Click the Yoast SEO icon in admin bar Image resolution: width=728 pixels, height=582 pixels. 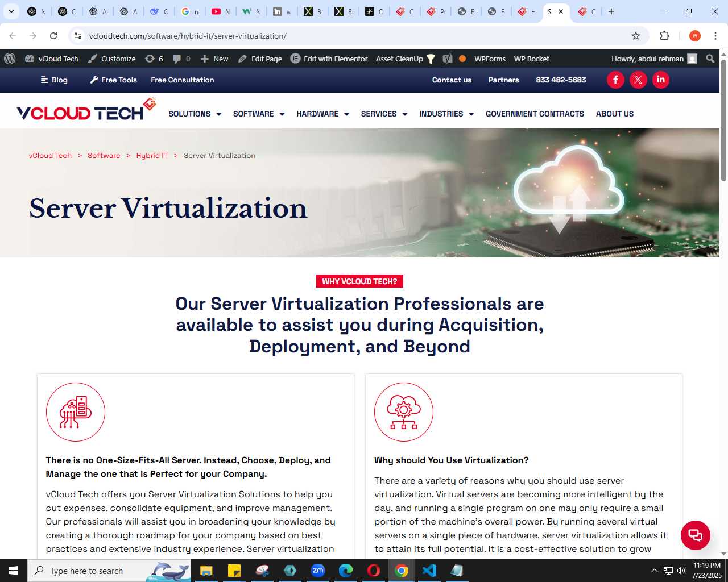448,59
